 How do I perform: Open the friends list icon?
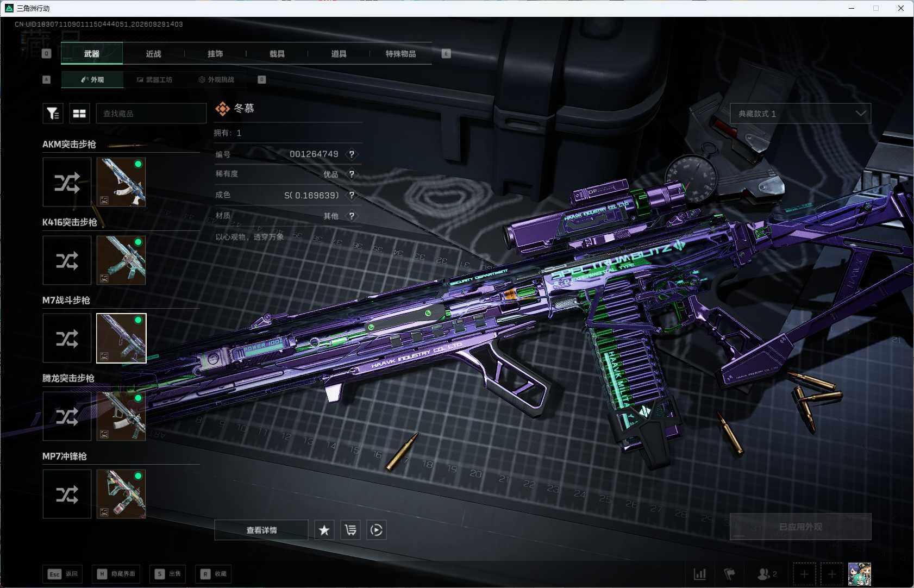pos(767,574)
